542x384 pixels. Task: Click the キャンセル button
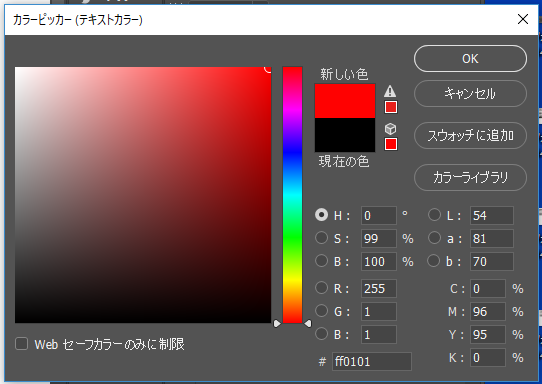[x=470, y=94]
